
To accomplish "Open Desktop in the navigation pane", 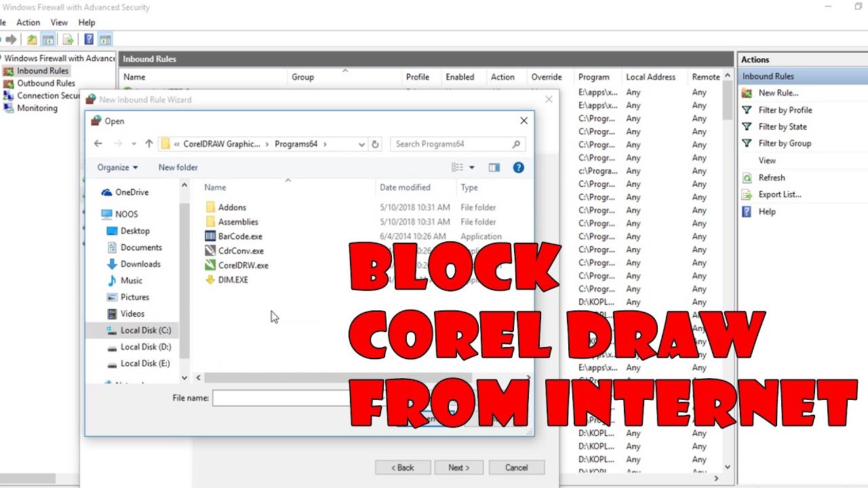I will (x=135, y=231).
